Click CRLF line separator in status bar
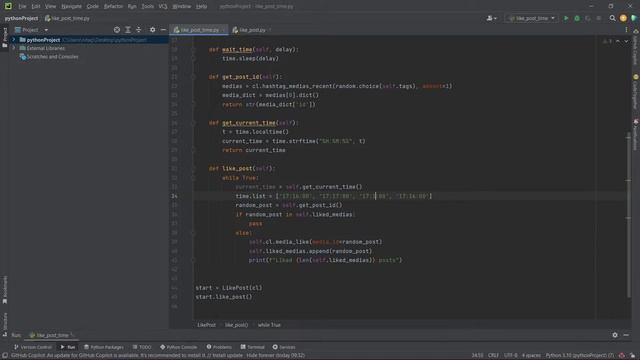This screenshot has width=640, height=360. click(x=493, y=356)
